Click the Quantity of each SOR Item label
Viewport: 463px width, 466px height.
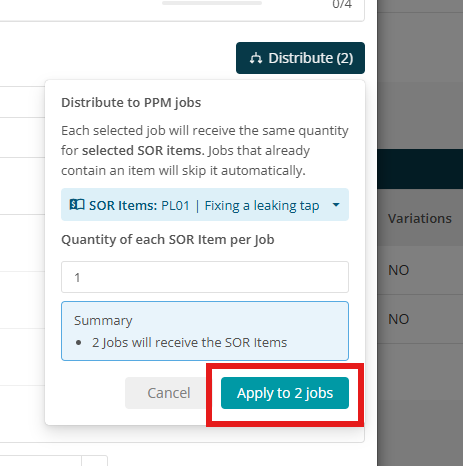(168, 240)
